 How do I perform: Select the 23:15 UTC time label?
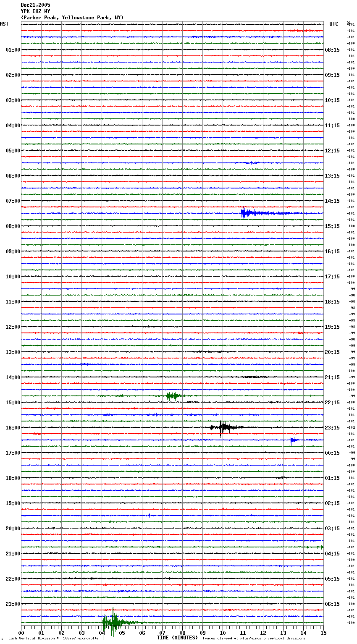click(x=332, y=428)
